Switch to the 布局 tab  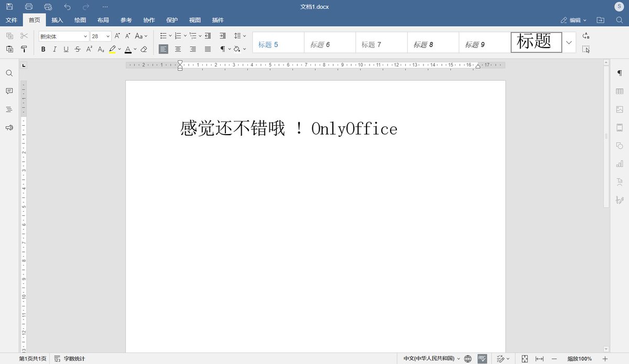click(103, 20)
